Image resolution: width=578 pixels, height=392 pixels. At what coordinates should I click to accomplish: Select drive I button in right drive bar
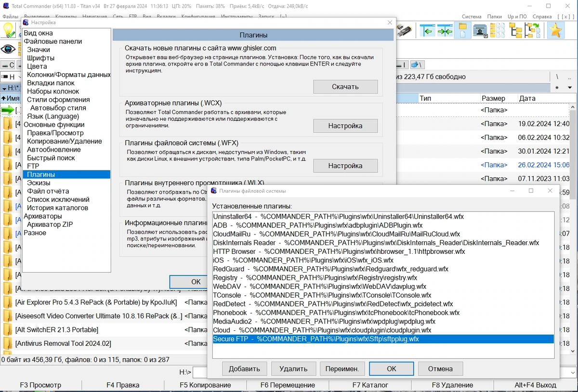pos(403,65)
